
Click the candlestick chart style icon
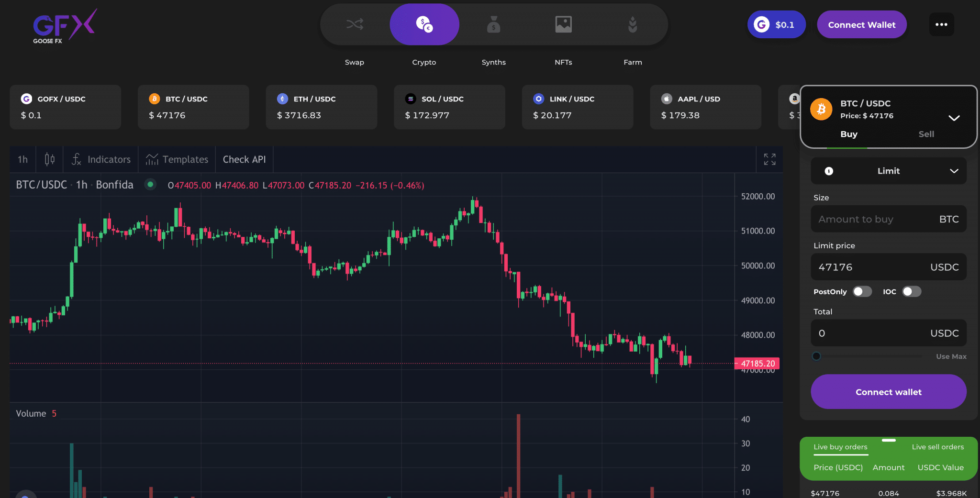point(50,159)
